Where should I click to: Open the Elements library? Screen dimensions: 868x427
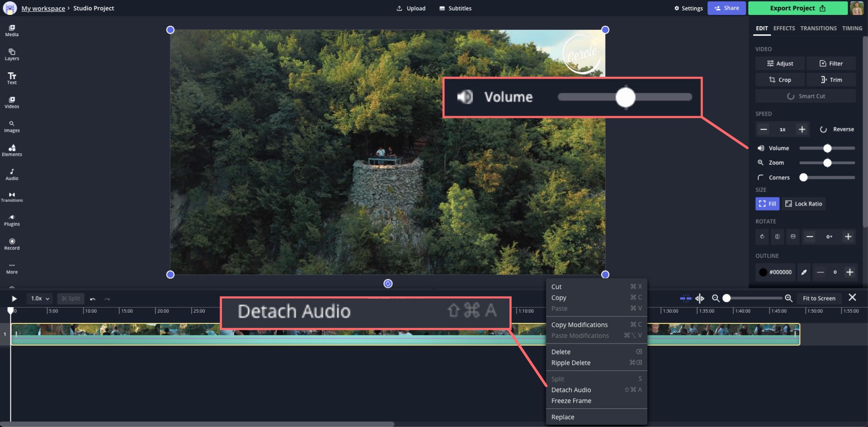12,150
